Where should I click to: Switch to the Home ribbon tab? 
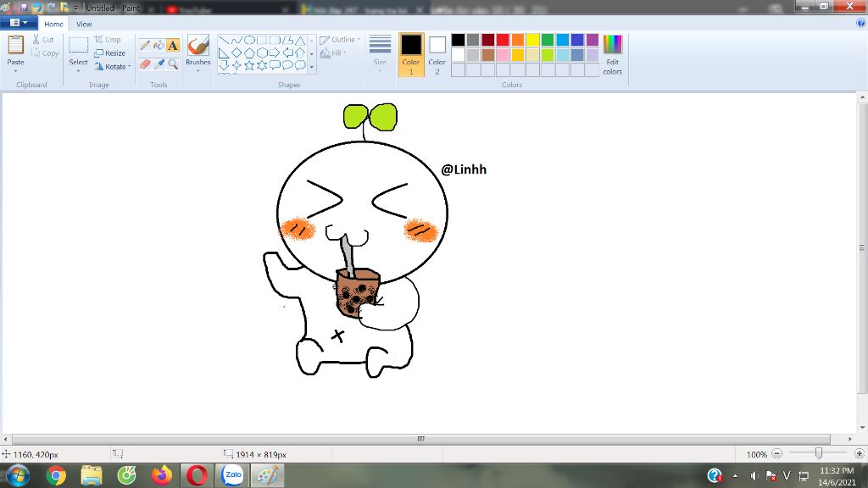tap(53, 24)
